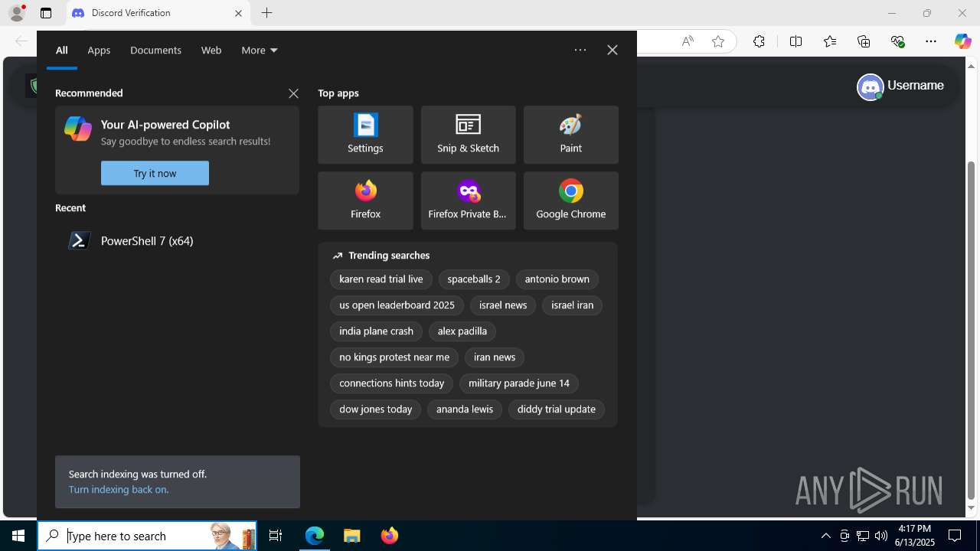Open Firefox from the taskbar
This screenshot has width=980, height=551.
[389, 536]
